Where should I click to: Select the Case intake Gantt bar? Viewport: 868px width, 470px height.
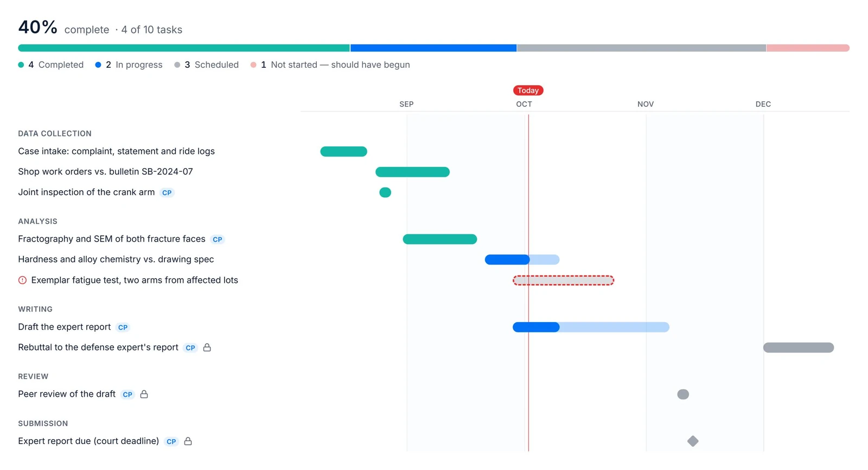[x=343, y=152]
